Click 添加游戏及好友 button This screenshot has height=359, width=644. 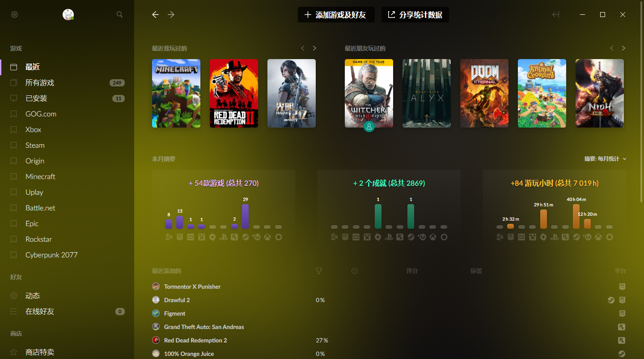coord(336,15)
